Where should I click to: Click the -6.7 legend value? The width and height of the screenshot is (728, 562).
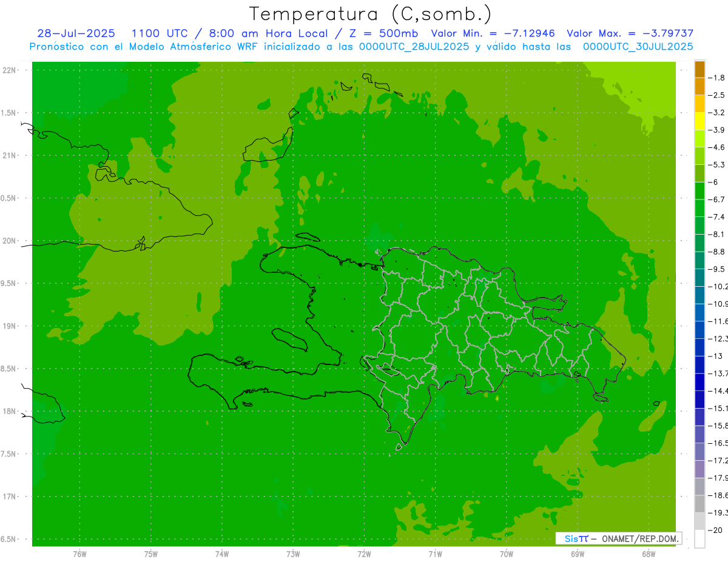716,199
